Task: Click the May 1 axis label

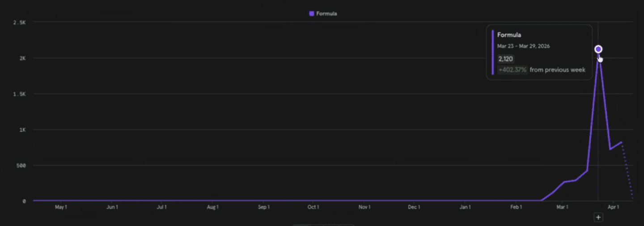Action: tap(60, 207)
